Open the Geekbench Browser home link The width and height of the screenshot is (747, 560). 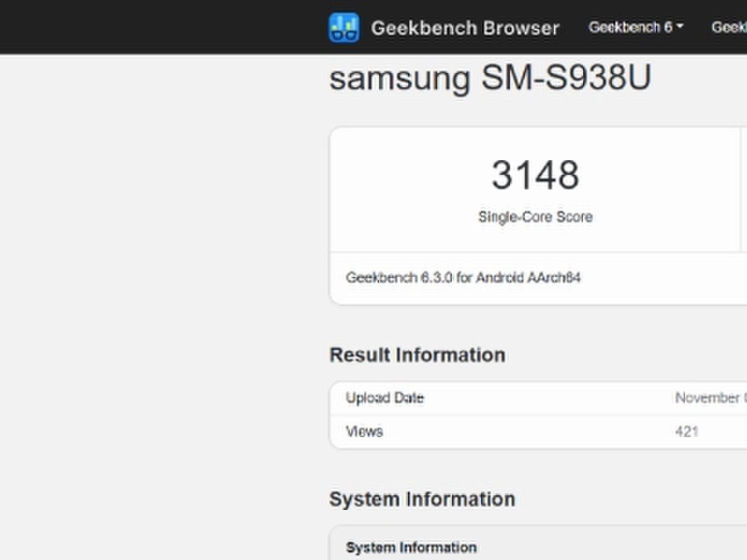(465, 27)
